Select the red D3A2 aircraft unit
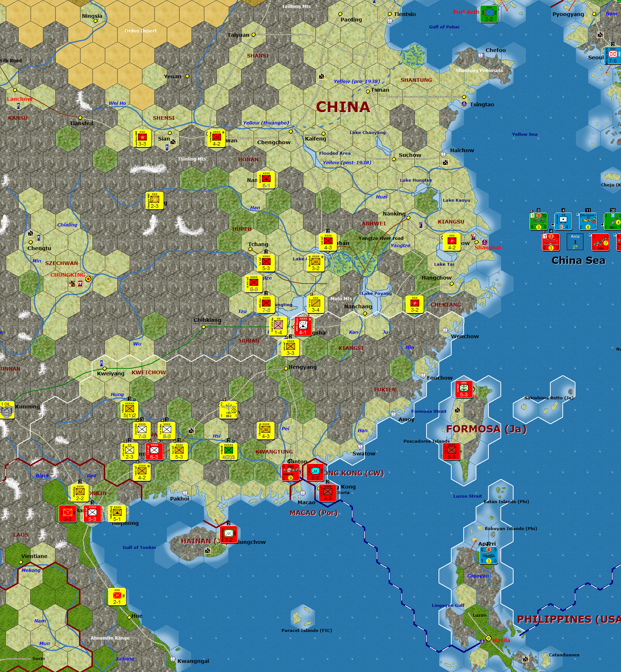 click(x=600, y=242)
